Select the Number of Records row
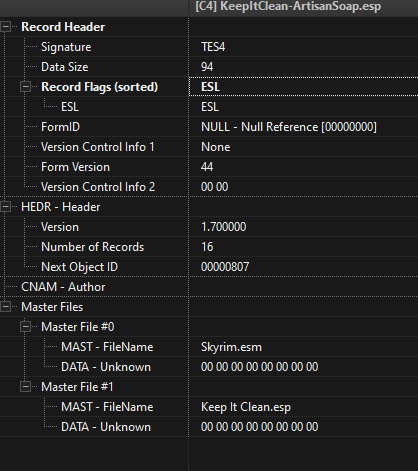The width and height of the screenshot is (418, 471). [209, 247]
